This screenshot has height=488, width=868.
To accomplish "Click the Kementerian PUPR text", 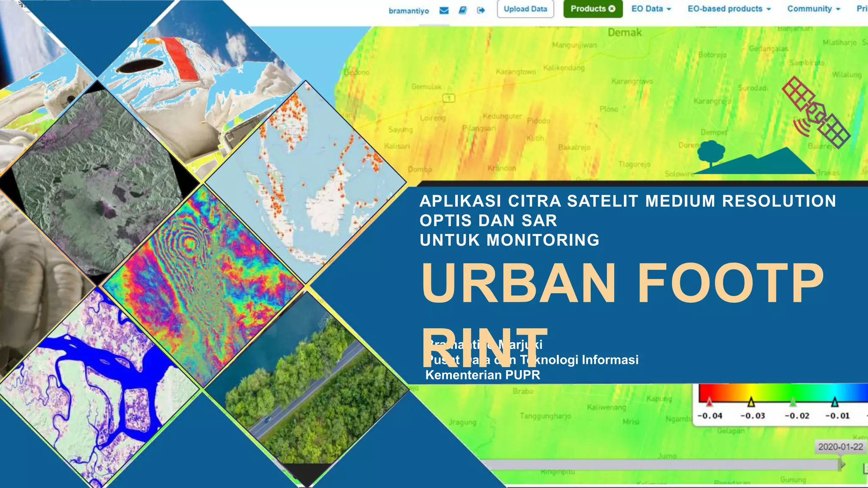I will tap(483, 375).
